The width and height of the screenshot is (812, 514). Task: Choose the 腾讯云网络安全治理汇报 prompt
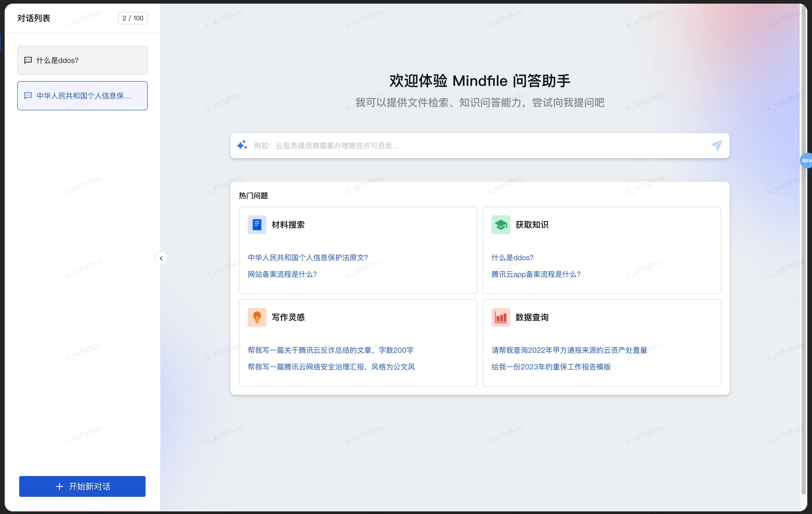(331, 367)
